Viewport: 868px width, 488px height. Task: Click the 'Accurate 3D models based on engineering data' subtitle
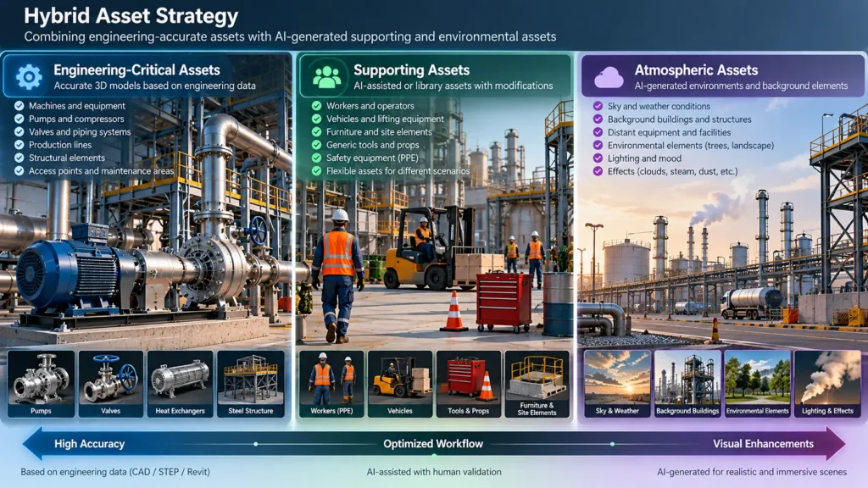tap(154, 86)
